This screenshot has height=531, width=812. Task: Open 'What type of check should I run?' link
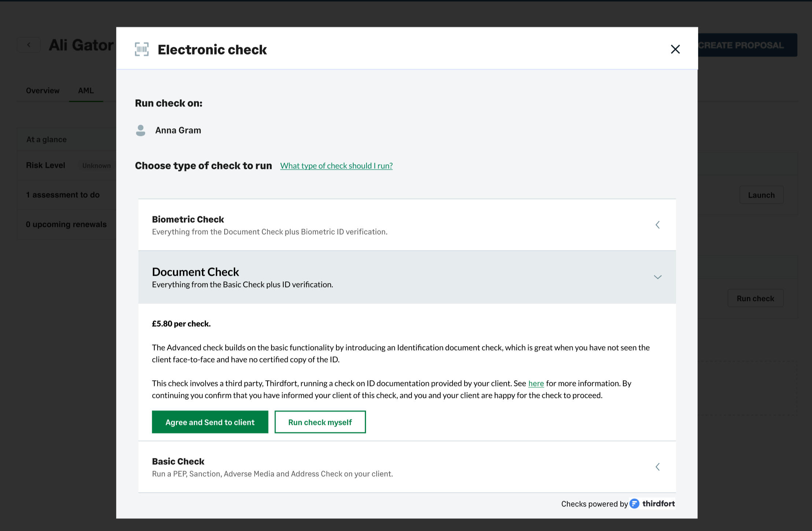click(x=336, y=166)
